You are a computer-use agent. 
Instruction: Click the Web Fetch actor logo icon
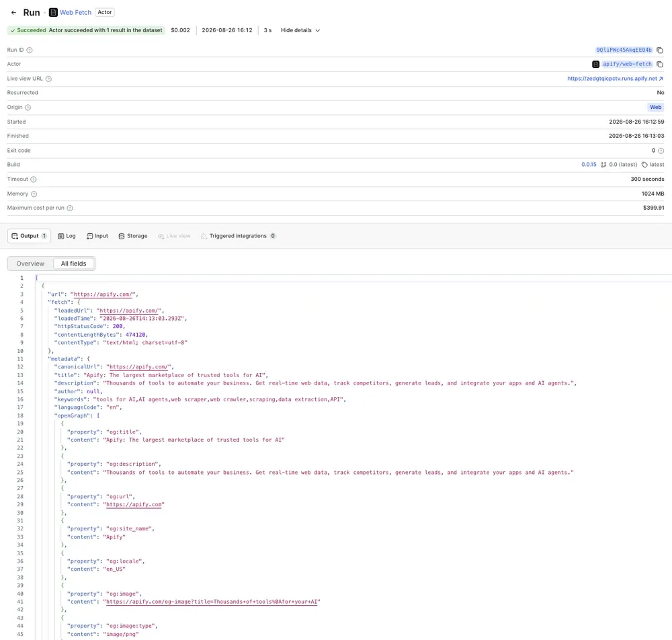(53, 12)
